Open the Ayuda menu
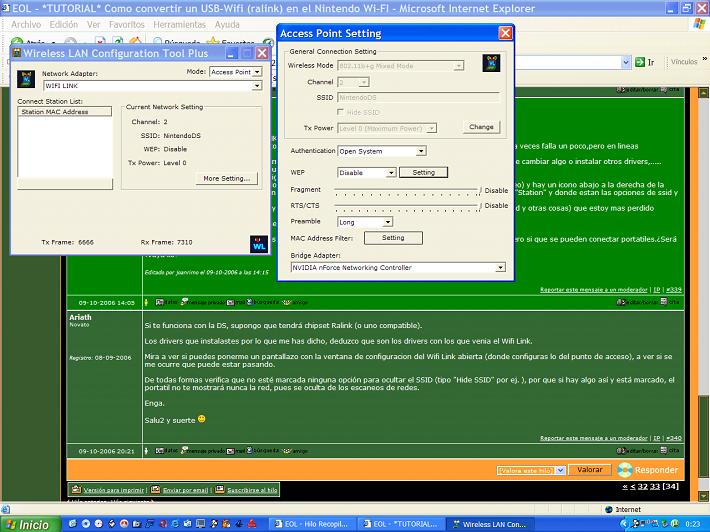Screen dimensions: 710x532 click(227, 24)
